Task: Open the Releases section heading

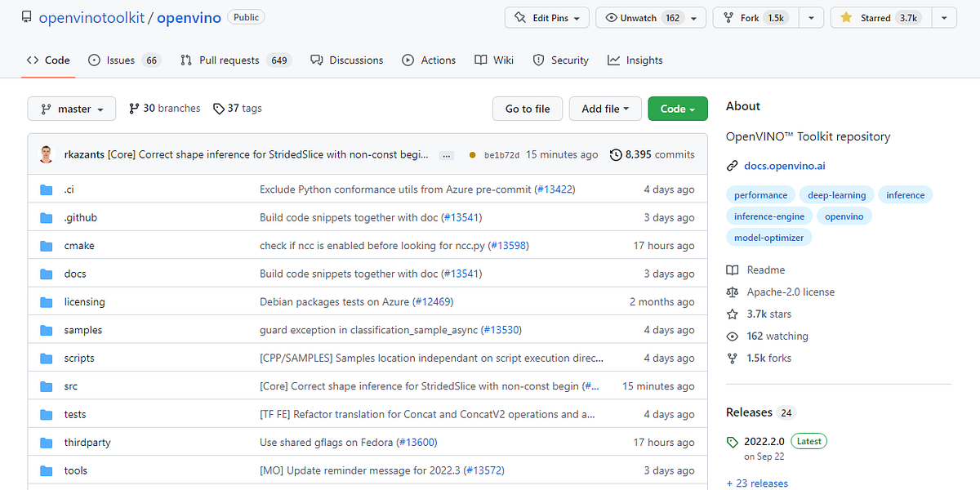Action: (749, 412)
